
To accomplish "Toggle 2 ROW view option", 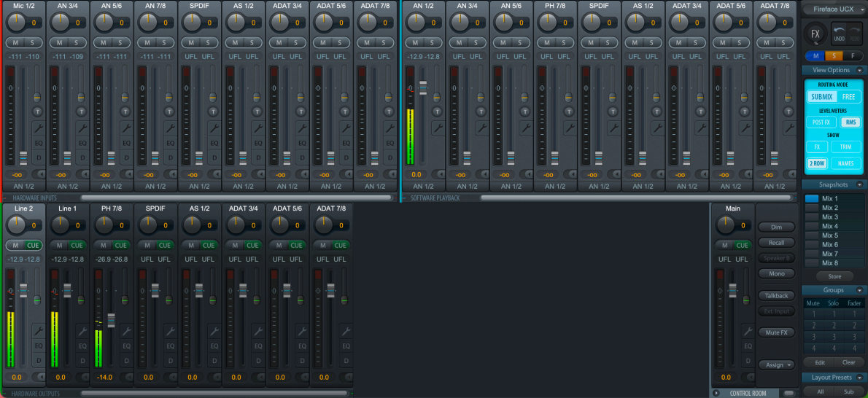I will [816, 163].
